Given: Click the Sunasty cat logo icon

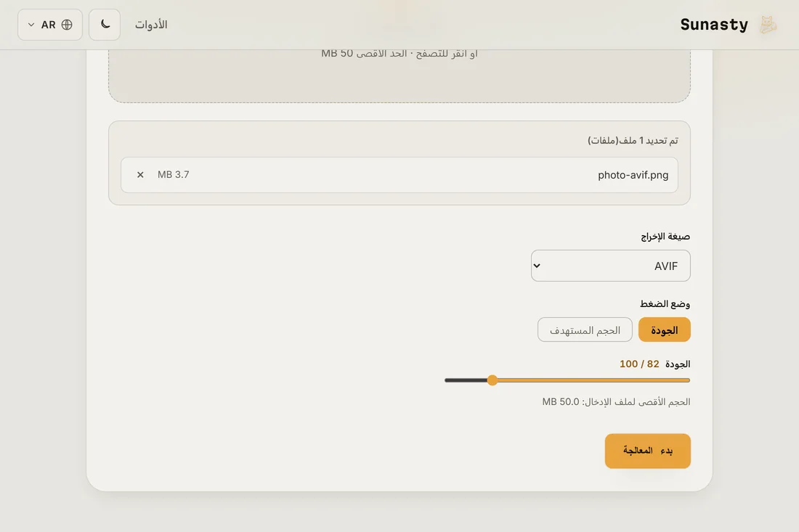Looking at the screenshot, I should tap(768, 25).
